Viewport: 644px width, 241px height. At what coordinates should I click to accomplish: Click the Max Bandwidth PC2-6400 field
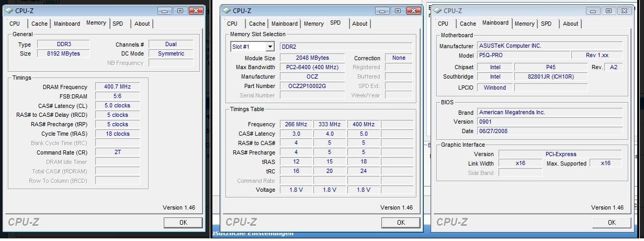tap(312, 67)
